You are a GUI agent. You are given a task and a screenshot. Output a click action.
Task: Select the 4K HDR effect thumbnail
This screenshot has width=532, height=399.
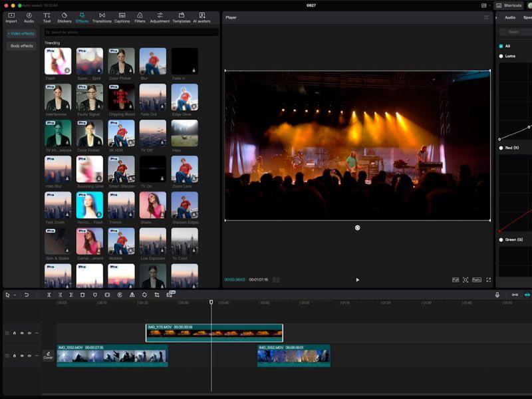pos(121,133)
